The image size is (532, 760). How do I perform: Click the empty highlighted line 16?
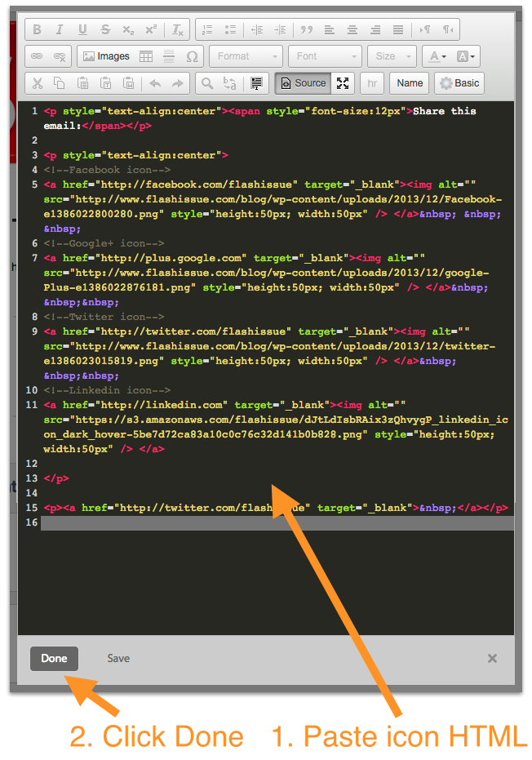(277, 522)
